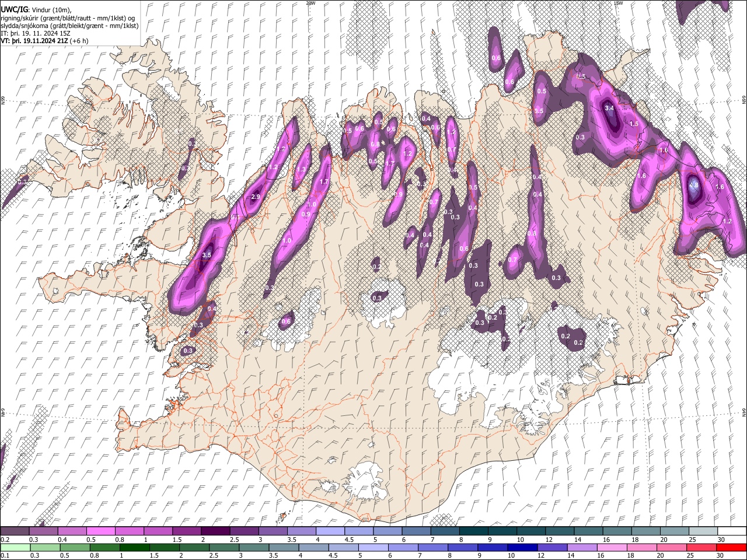Image resolution: width=747 pixels, height=560 pixels.
Task: Click the coral red rain swatch 25–30
Action: (703, 547)
